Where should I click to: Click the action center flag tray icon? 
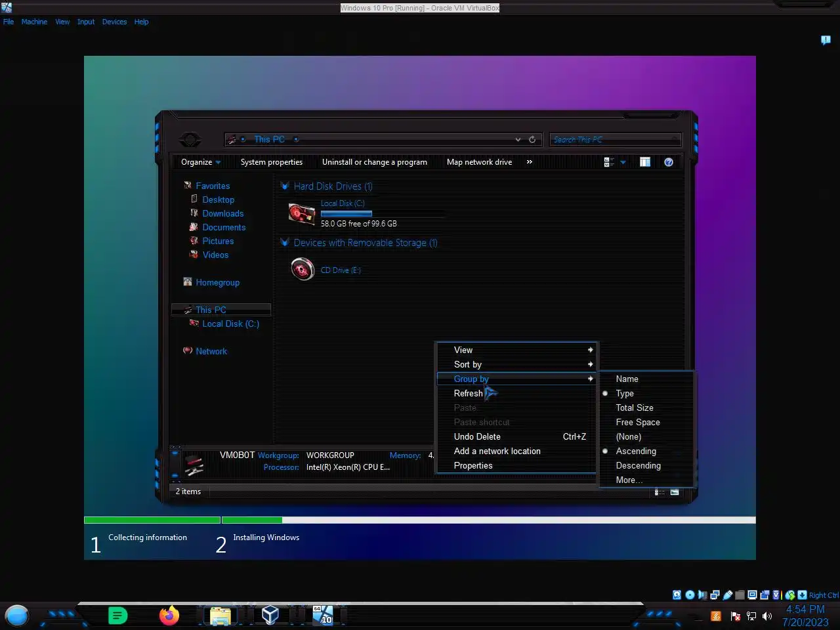point(735,616)
